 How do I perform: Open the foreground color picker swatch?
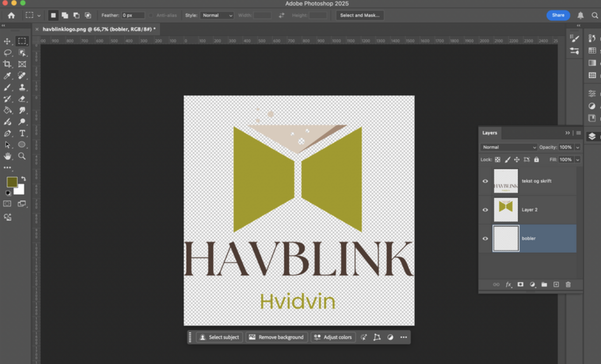[x=11, y=182]
